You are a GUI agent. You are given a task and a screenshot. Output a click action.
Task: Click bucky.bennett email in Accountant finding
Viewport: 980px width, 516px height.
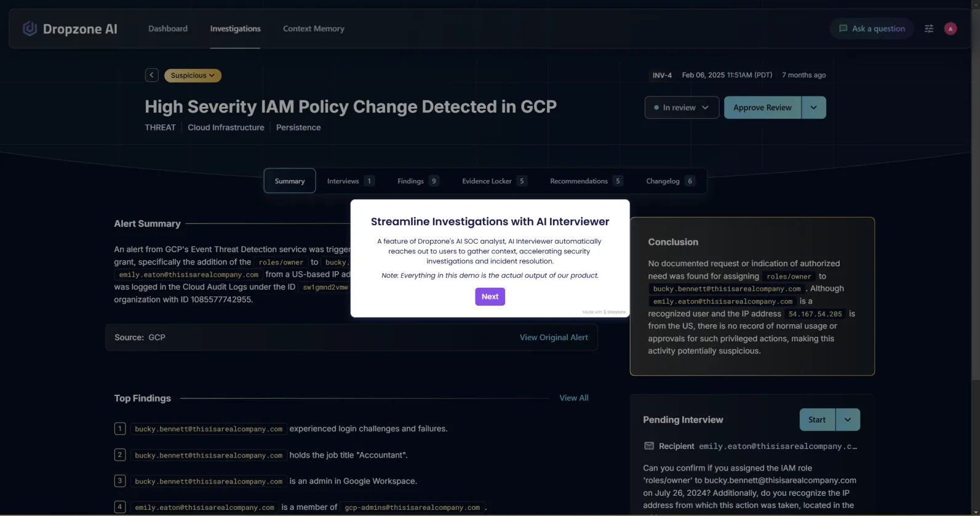[x=209, y=456]
